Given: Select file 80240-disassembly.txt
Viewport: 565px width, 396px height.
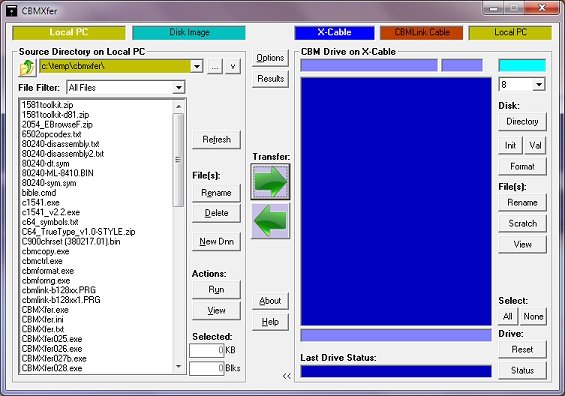Looking at the screenshot, I should [x=61, y=144].
